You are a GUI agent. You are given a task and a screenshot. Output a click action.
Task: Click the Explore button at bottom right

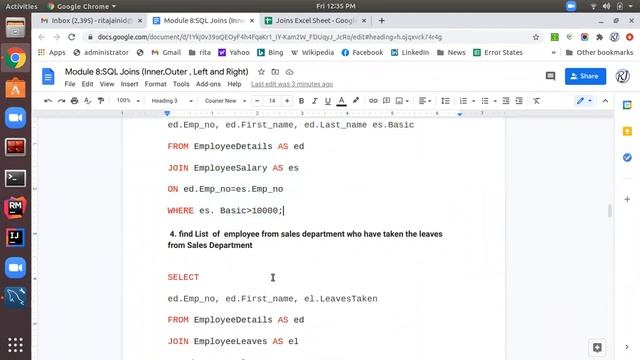tap(597, 347)
